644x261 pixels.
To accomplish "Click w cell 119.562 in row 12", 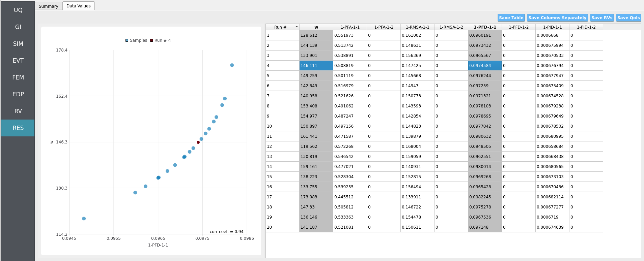I will [x=316, y=146].
